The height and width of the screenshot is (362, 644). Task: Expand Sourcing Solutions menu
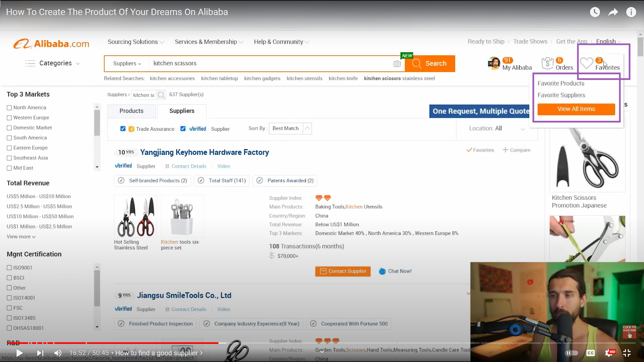pyautogui.click(x=136, y=42)
